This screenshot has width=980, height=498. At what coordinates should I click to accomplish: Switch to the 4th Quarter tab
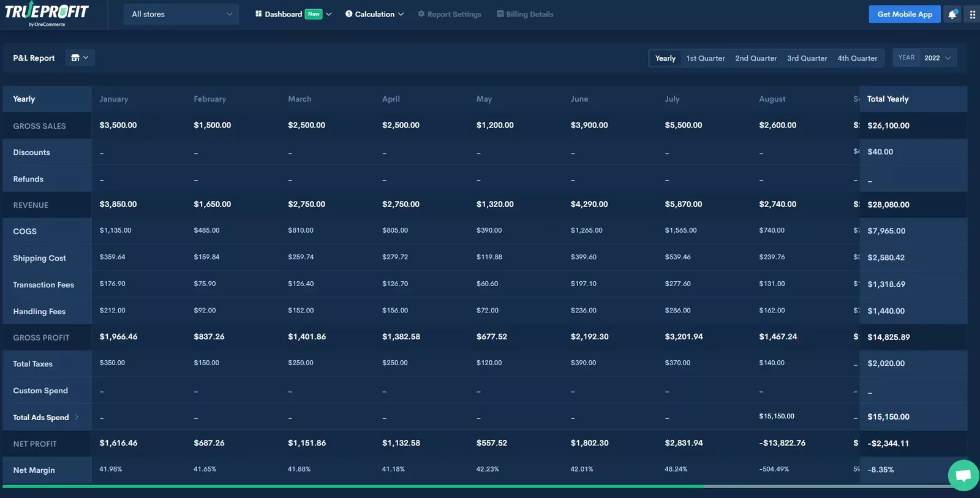coord(857,58)
